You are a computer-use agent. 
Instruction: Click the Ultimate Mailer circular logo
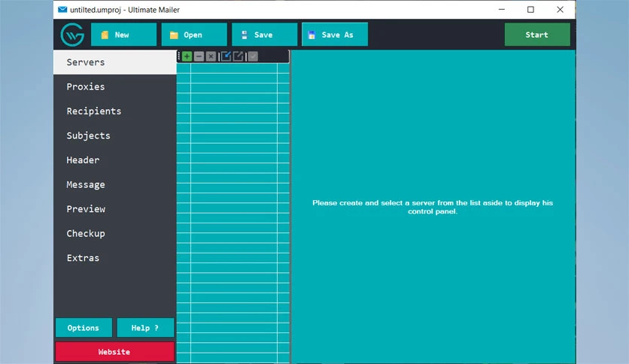point(72,35)
